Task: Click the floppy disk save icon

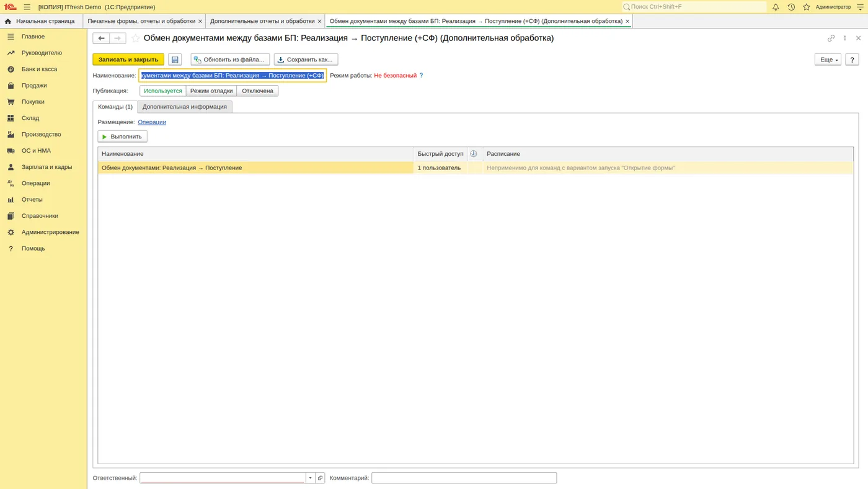Action: pyautogui.click(x=175, y=60)
